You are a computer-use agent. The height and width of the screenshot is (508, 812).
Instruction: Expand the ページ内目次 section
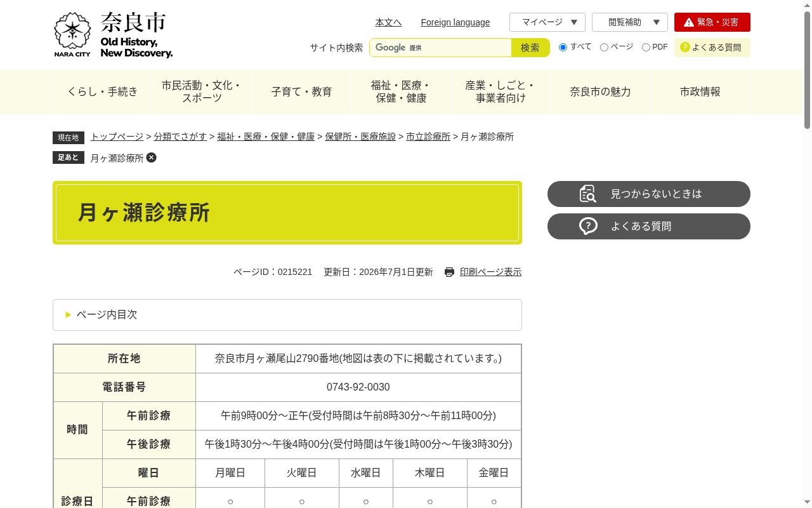[287, 315]
